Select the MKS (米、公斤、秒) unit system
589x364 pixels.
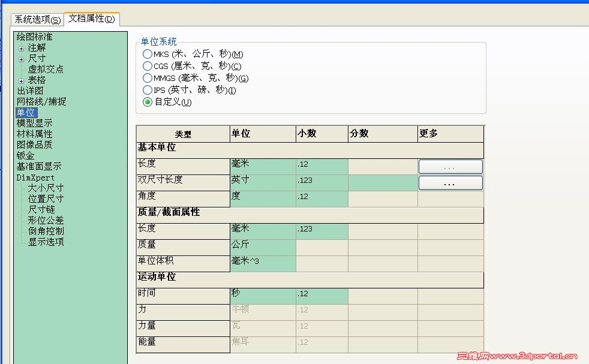pos(148,54)
